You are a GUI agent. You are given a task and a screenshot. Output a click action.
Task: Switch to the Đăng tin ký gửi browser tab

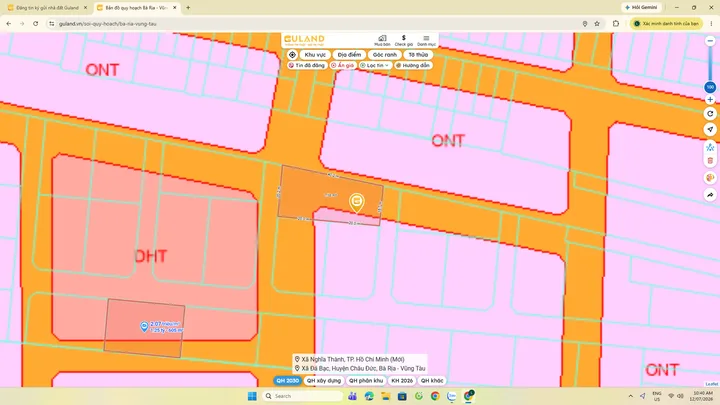46,8
